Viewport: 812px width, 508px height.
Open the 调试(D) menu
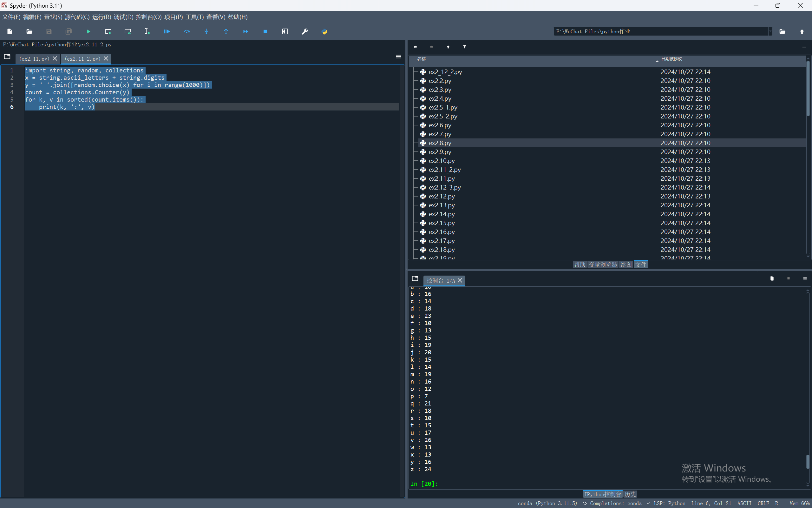pos(123,17)
